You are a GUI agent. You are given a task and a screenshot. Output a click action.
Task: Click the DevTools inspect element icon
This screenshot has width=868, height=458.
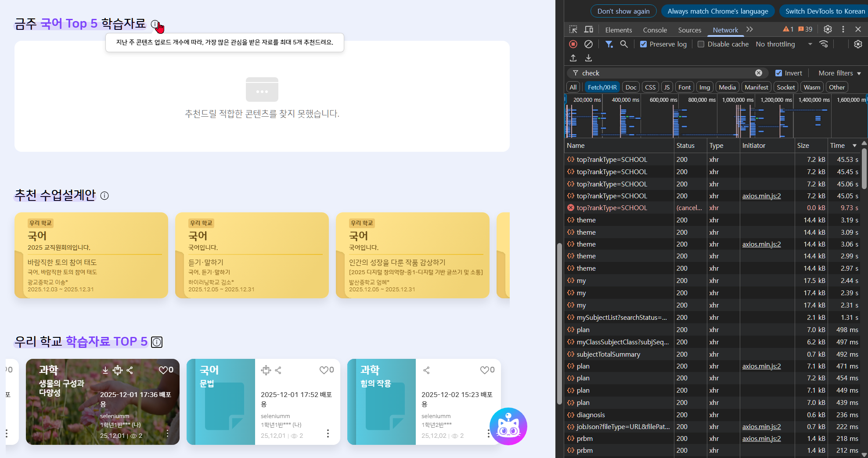(x=573, y=29)
